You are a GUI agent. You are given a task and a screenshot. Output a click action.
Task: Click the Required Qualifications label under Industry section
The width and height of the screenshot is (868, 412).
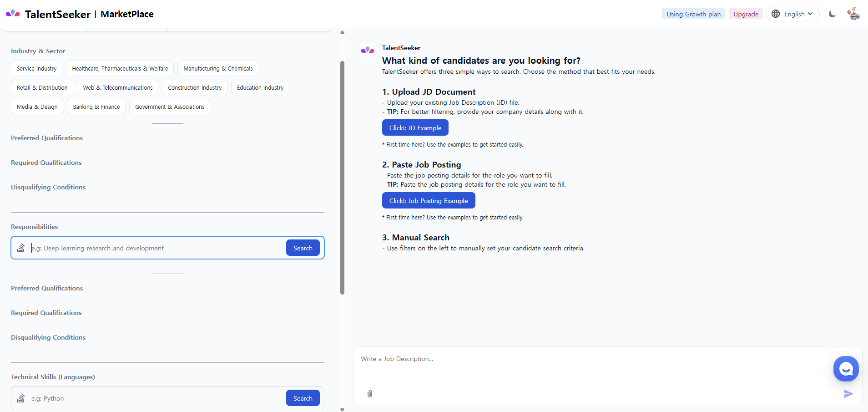tap(46, 163)
